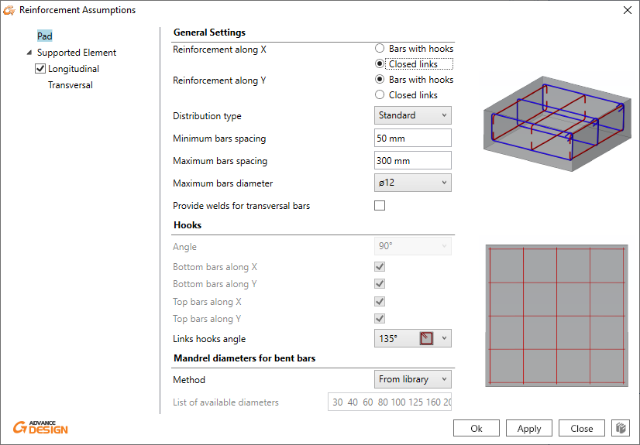Select the Pad item in the tree
Screen dimensions: 640x445
coord(45,36)
